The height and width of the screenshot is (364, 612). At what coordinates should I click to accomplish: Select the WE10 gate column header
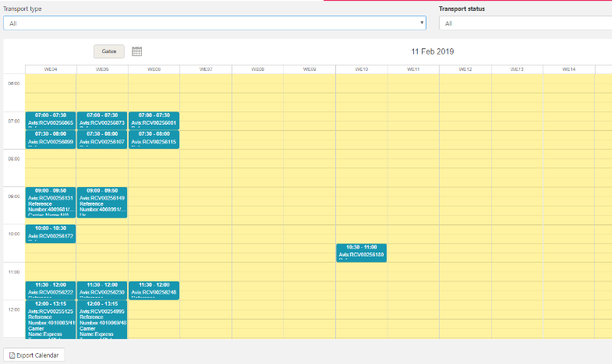coord(361,69)
